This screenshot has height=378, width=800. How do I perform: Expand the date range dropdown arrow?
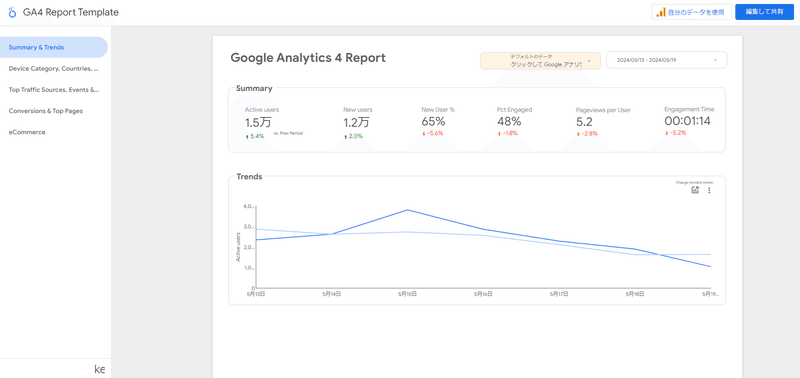715,60
